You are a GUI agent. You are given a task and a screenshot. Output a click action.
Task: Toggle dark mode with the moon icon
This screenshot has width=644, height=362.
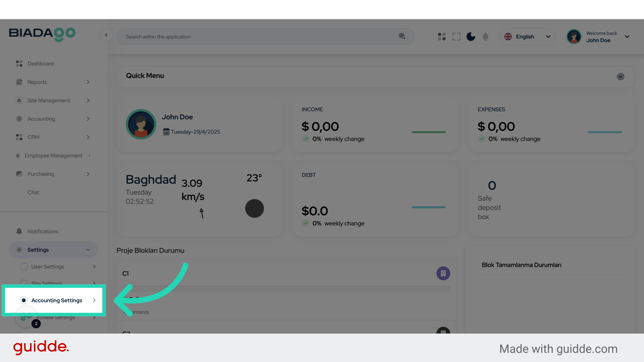(471, 37)
